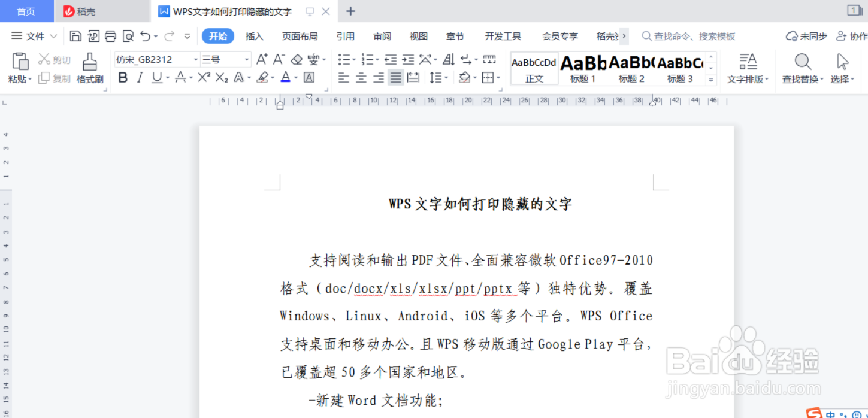
Task: Open 文件 menu dropdown
Action: [34, 36]
